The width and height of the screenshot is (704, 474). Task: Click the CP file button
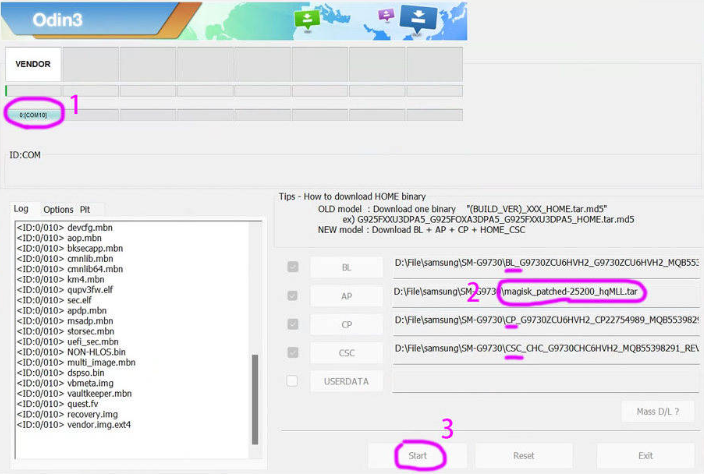click(347, 325)
